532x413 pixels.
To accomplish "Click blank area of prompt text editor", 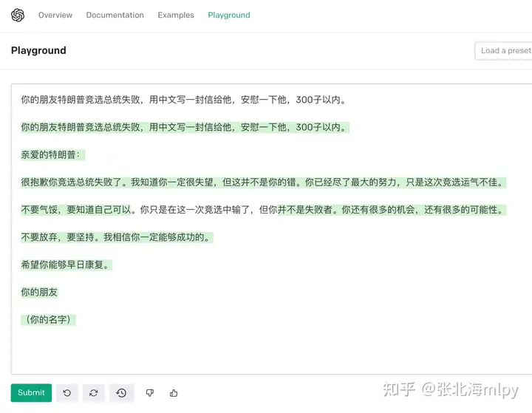I will [x=271, y=349].
